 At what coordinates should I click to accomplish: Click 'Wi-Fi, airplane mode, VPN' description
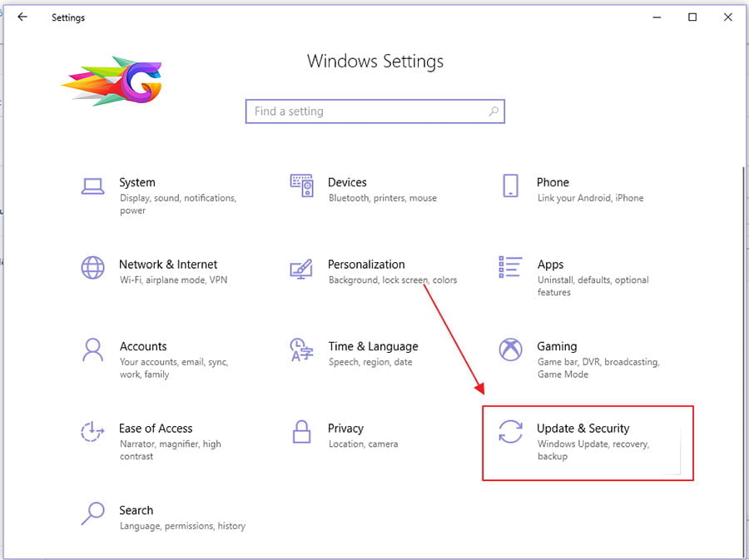click(x=173, y=280)
